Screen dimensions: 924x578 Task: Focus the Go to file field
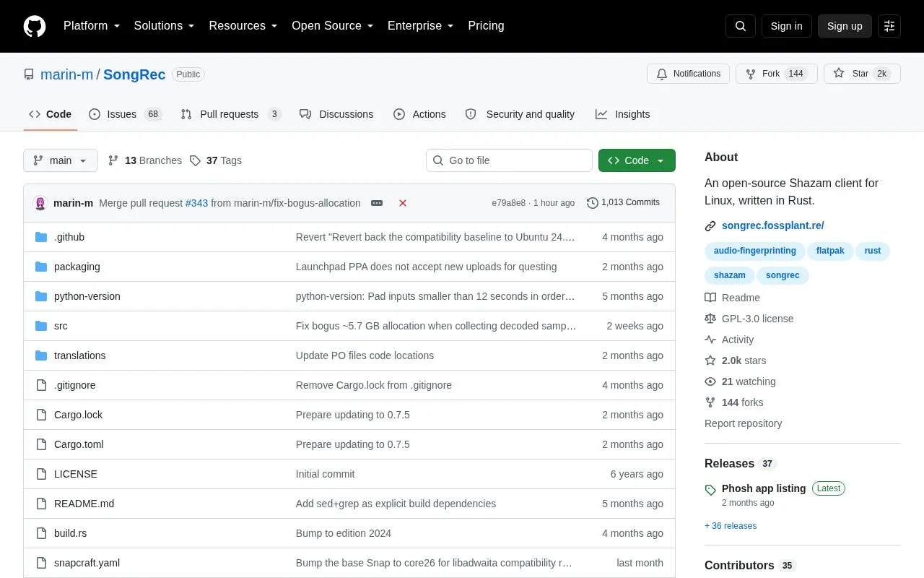(509, 160)
